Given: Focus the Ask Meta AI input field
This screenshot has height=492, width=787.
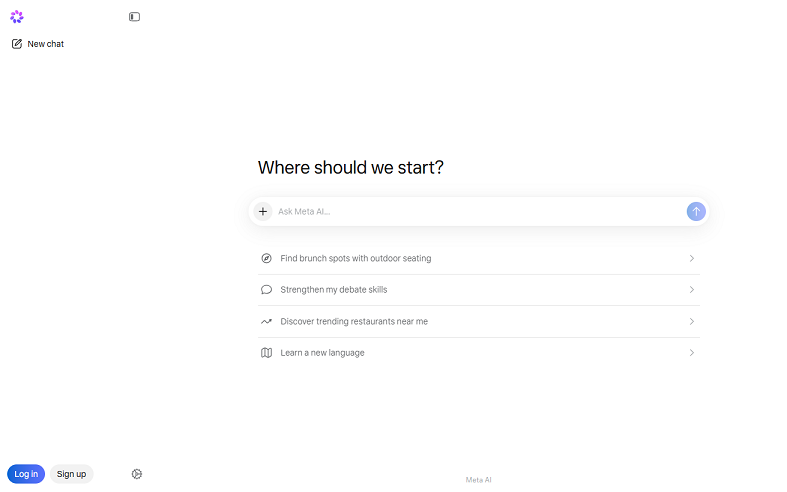Looking at the screenshot, I should point(480,211).
